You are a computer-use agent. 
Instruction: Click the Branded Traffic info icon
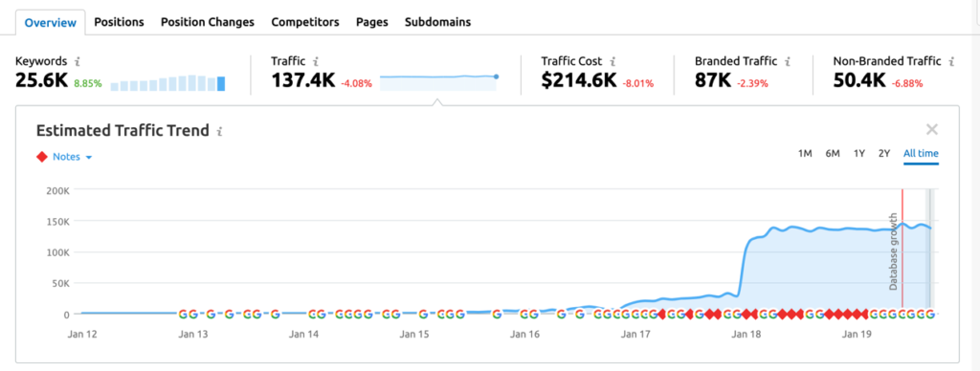789,61
